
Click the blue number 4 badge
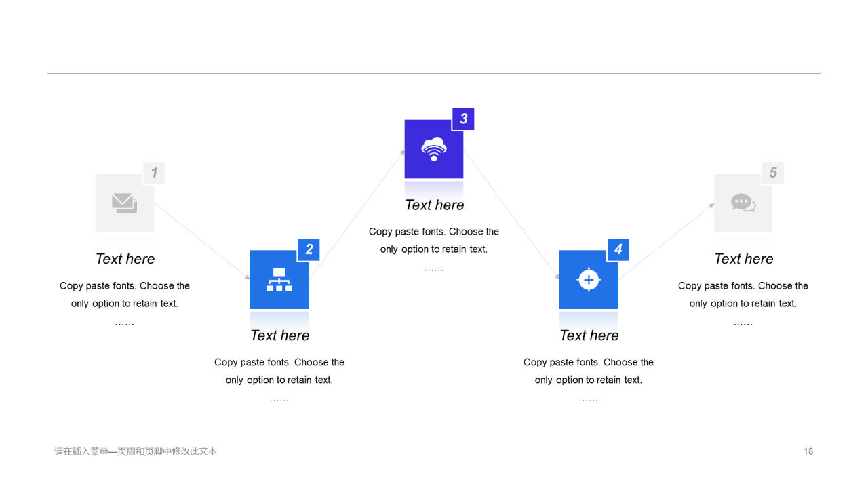point(618,249)
